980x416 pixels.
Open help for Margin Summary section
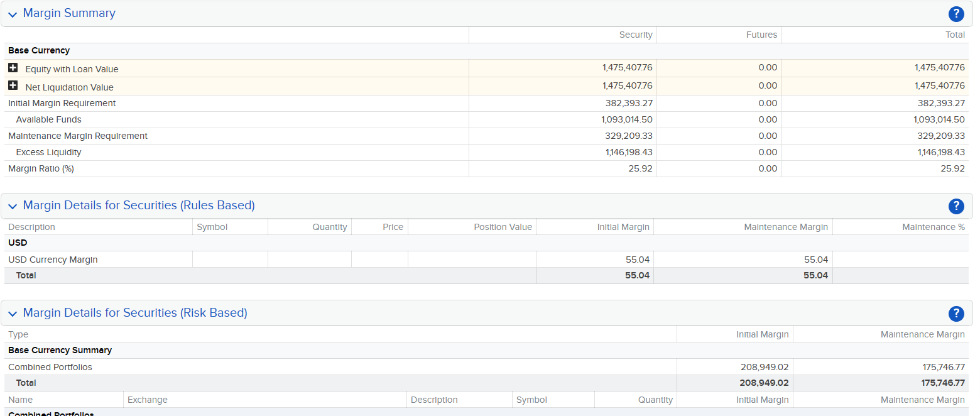(x=955, y=14)
